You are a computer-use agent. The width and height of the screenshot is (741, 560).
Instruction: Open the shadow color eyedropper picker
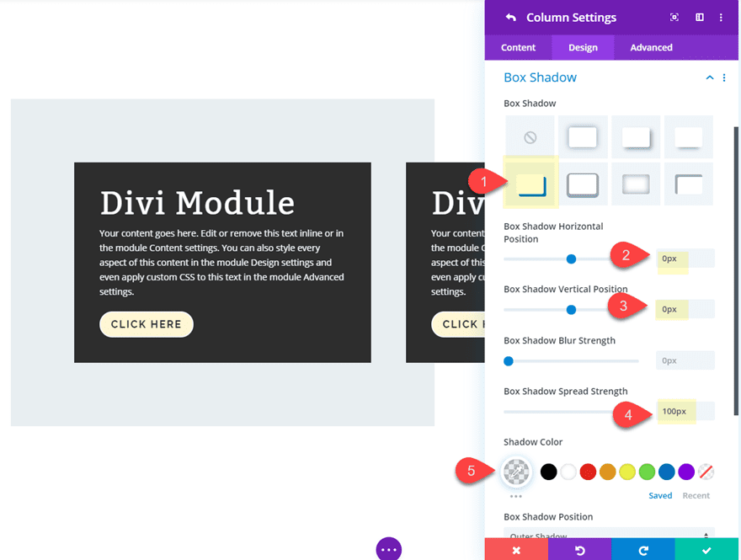point(516,471)
